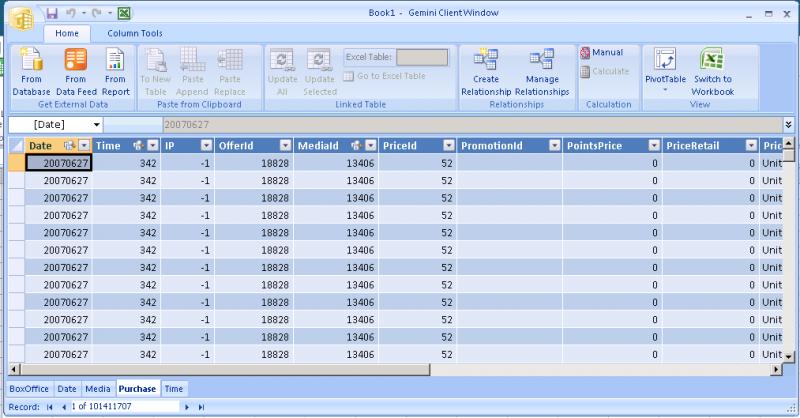Click the From Database icon
800x418 pixels.
tap(30, 62)
